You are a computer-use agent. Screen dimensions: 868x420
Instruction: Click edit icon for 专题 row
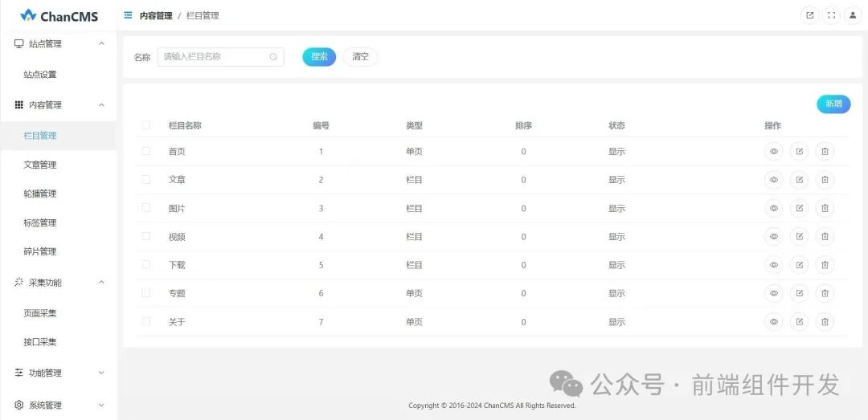800,293
